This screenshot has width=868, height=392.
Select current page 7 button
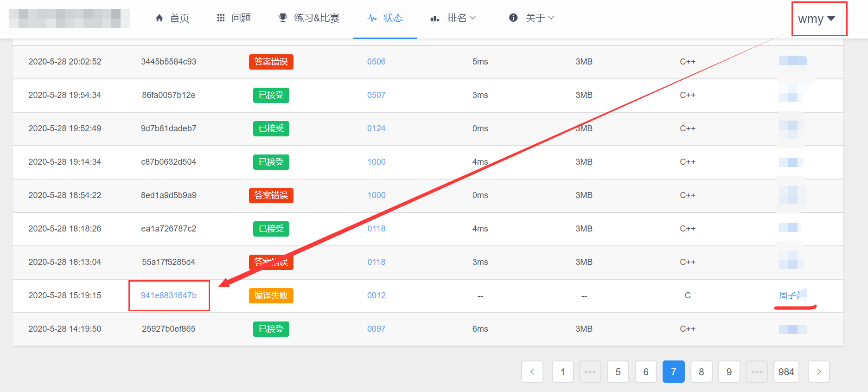[x=674, y=372]
